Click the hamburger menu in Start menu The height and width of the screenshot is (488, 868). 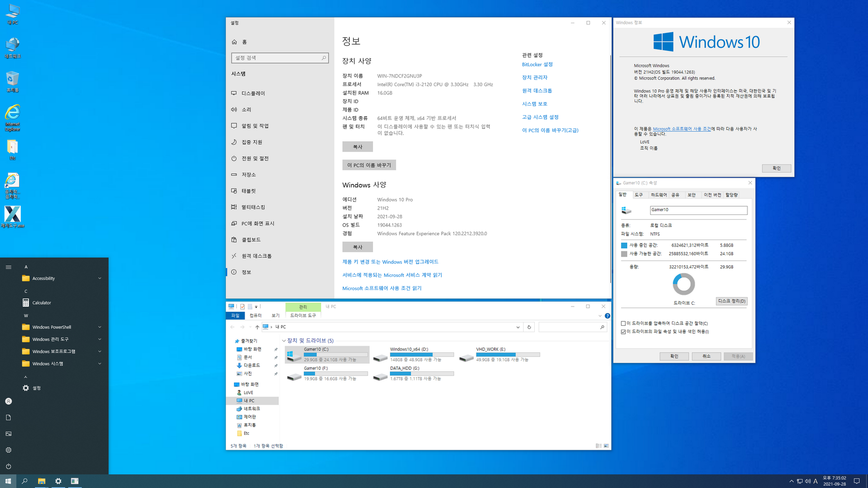pos(8,267)
